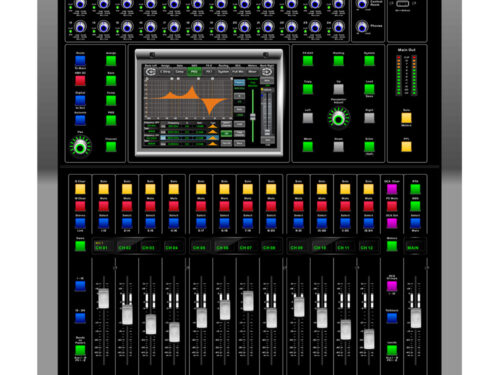This screenshot has width=500, height=375.
Task: Mute channel CH 07
Action: point(248,206)
